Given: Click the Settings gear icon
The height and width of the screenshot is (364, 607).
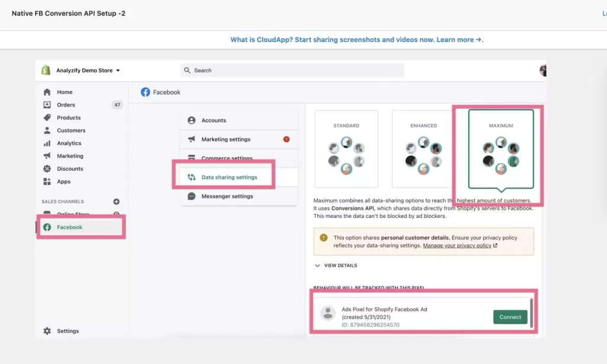Looking at the screenshot, I should 47,331.
